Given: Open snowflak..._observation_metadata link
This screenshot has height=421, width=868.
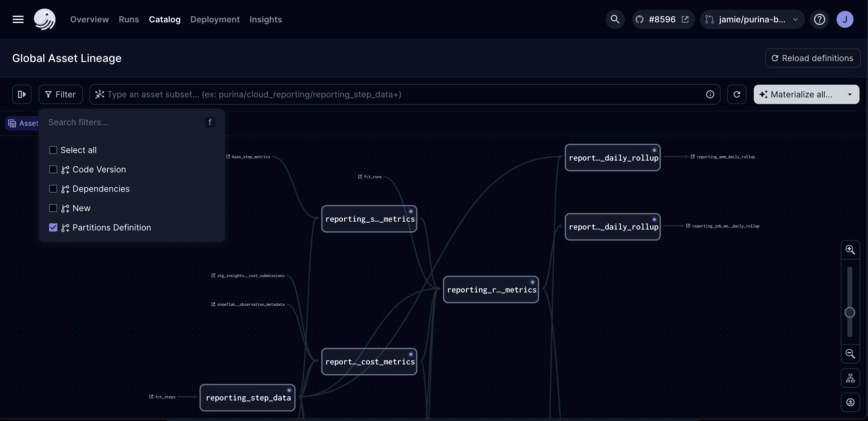Looking at the screenshot, I should coord(248,304).
